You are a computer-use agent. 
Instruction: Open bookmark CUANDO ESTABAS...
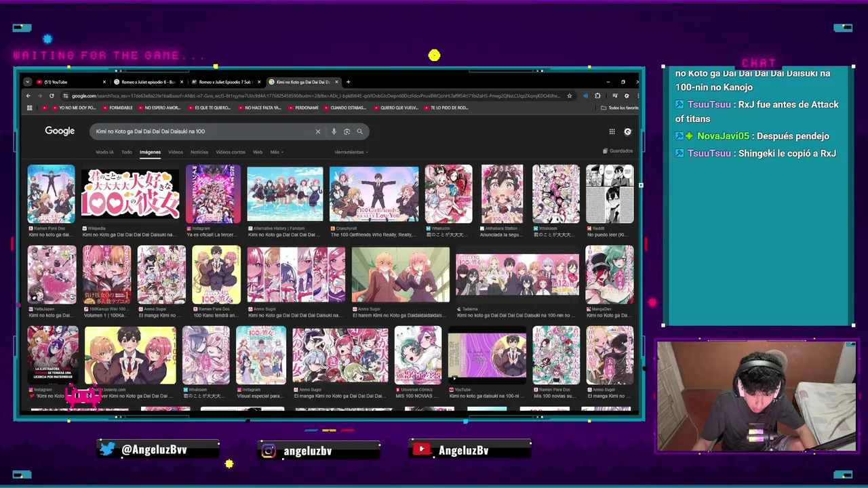[344, 108]
